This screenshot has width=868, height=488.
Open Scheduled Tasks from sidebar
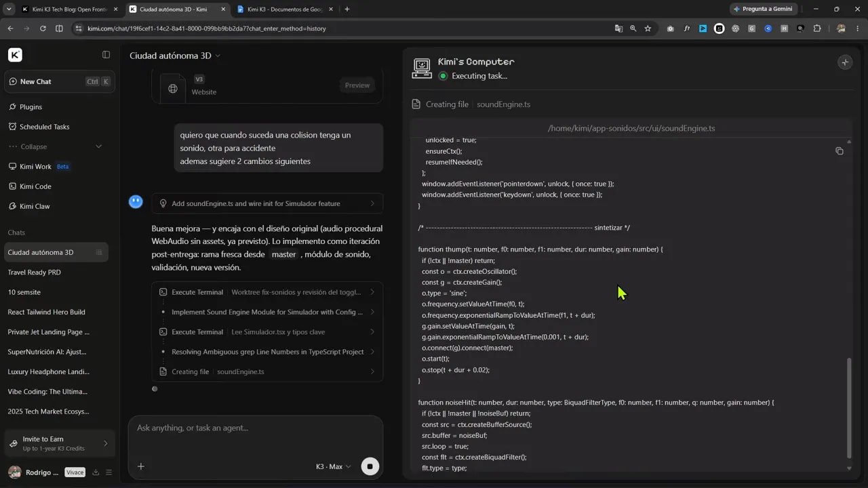44,127
